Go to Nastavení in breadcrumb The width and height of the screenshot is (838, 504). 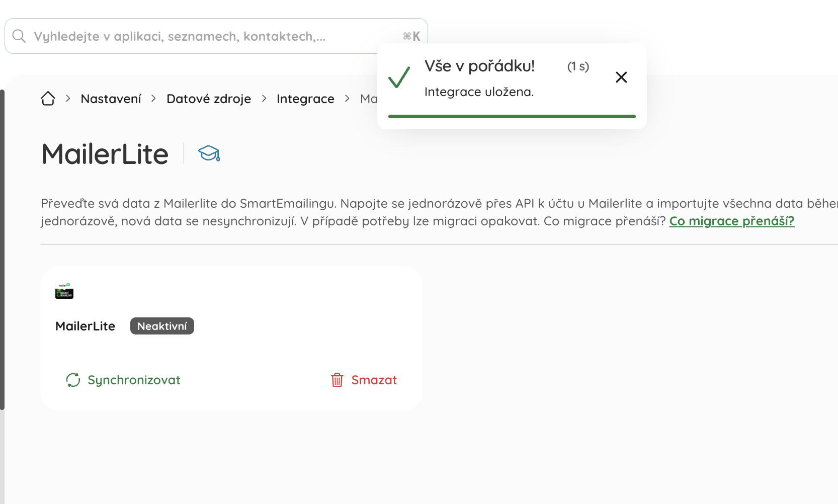[111, 99]
